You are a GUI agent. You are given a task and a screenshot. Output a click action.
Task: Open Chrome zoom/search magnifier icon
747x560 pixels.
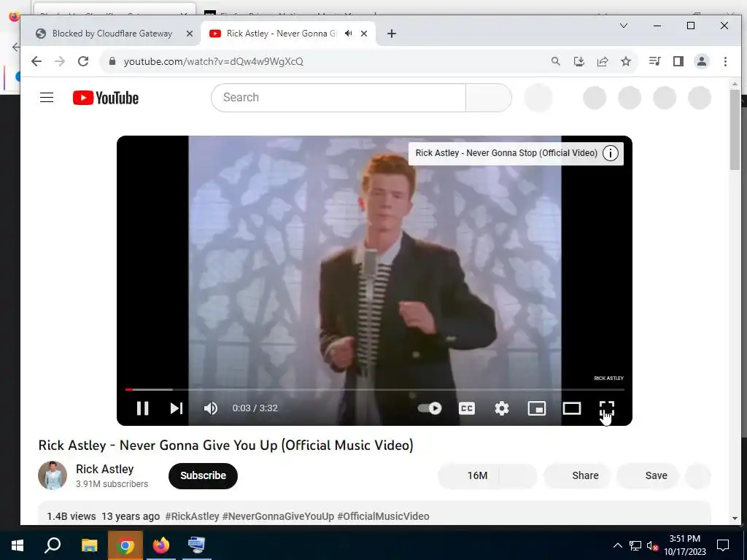pos(555,61)
